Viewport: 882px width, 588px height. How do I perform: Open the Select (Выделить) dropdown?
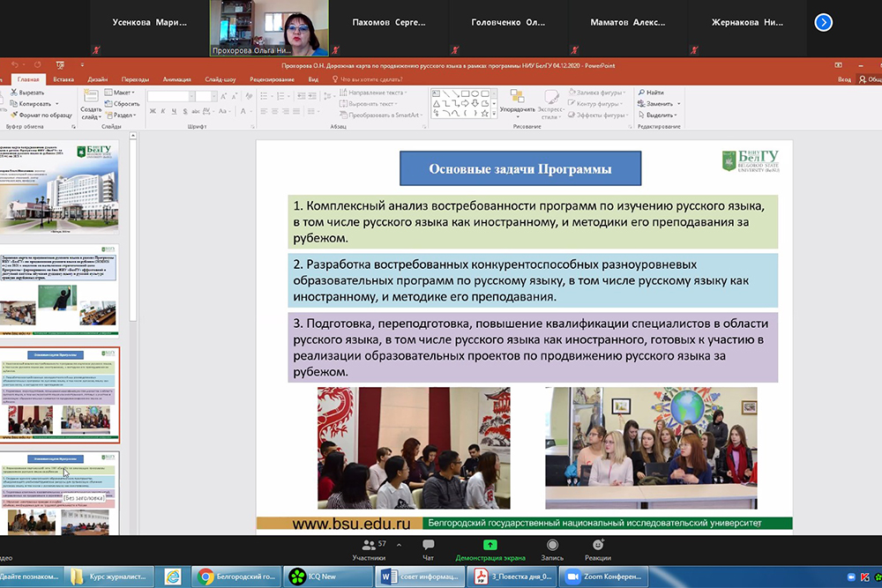[659, 115]
